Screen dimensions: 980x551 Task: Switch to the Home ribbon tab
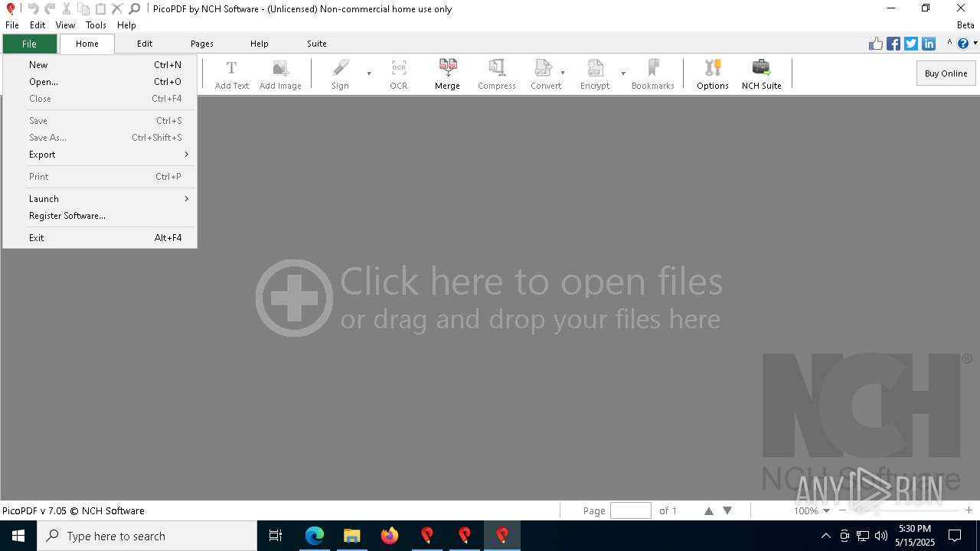click(87, 44)
